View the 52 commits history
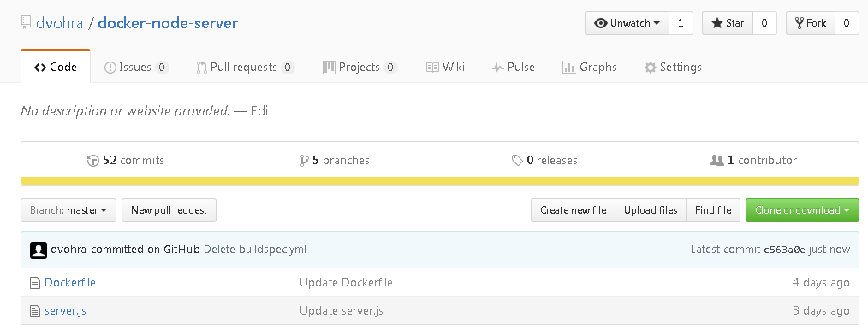The height and width of the screenshot is (330, 868). pyautogui.click(x=126, y=161)
